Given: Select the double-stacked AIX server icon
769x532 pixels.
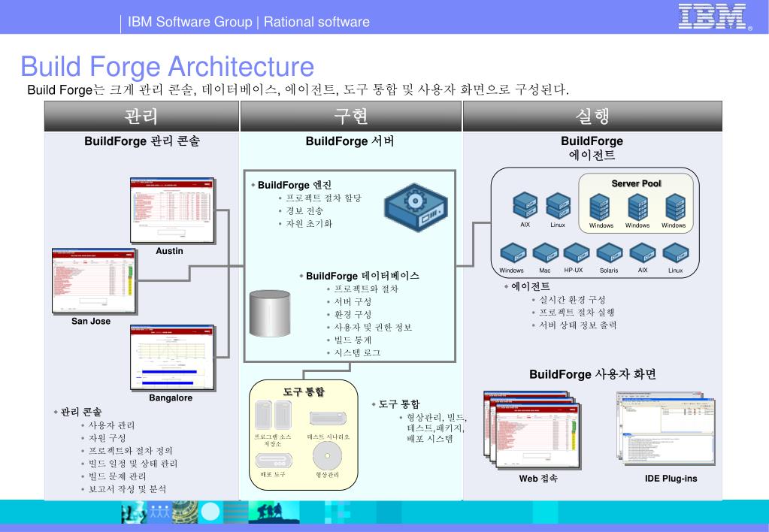Looking at the screenshot, I should pyautogui.click(x=525, y=205).
